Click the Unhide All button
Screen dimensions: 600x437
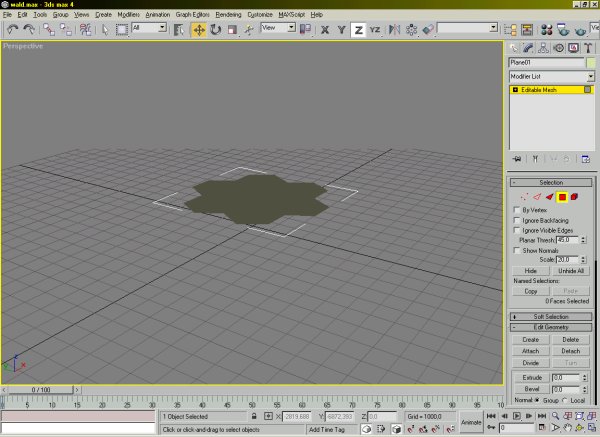(571, 271)
